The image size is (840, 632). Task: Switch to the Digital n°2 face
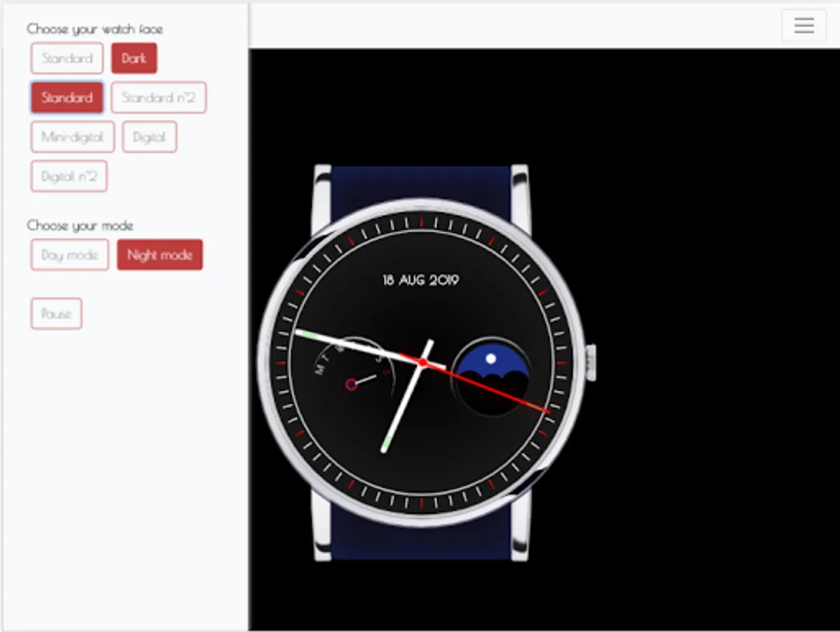(x=69, y=176)
